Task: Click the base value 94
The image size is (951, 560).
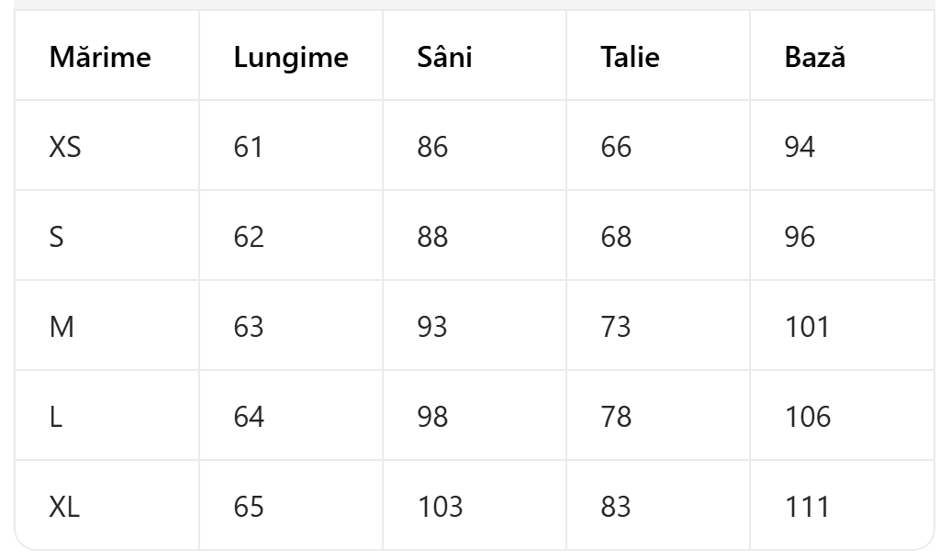Action: (x=800, y=147)
